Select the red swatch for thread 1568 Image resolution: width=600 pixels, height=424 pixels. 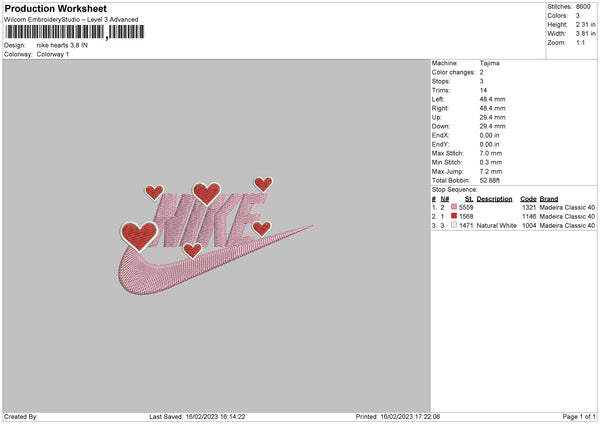click(454, 216)
